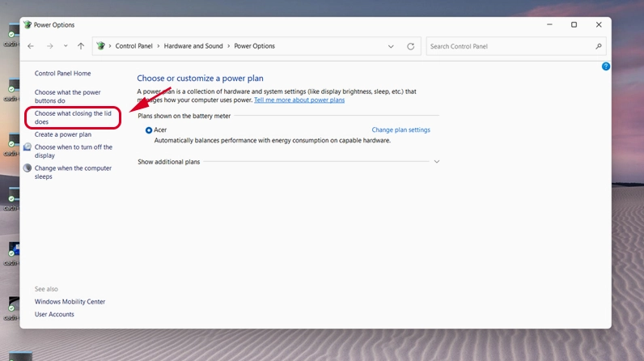
Task: Open Change plan settings link
Action: (x=400, y=130)
